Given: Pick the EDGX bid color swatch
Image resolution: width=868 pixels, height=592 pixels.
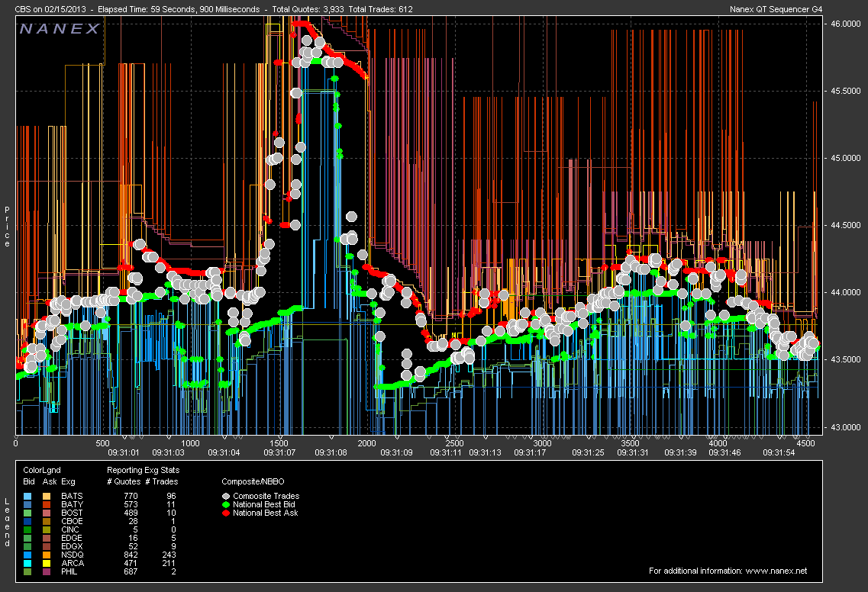Looking at the screenshot, I should tap(28, 546).
